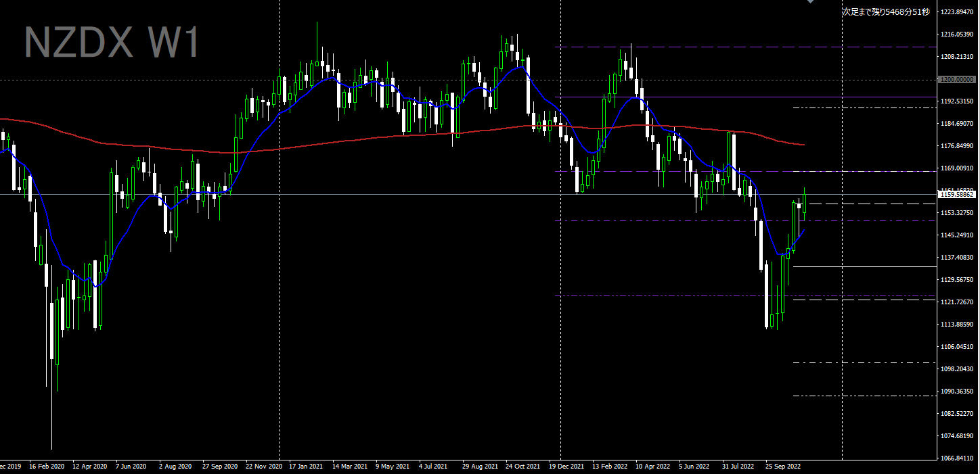Click the 10 Apr 2022 date label
980x474 pixels.
click(x=652, y=467)
